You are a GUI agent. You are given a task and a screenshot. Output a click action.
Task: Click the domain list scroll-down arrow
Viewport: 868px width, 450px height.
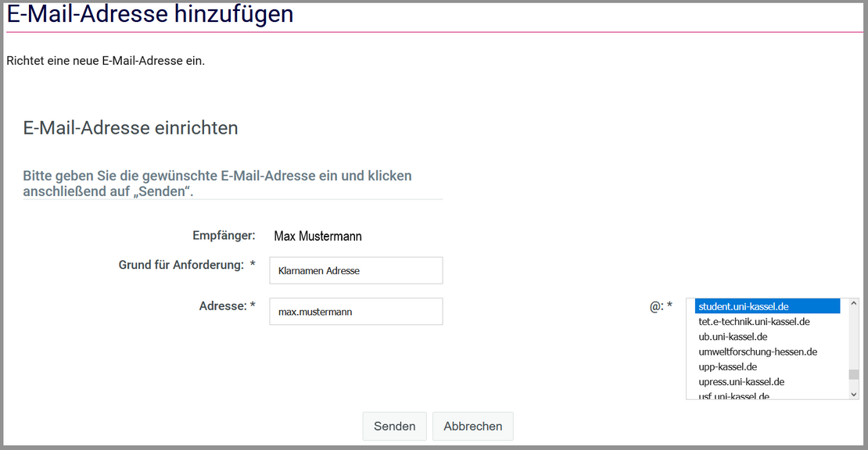[x=854, y=394]
